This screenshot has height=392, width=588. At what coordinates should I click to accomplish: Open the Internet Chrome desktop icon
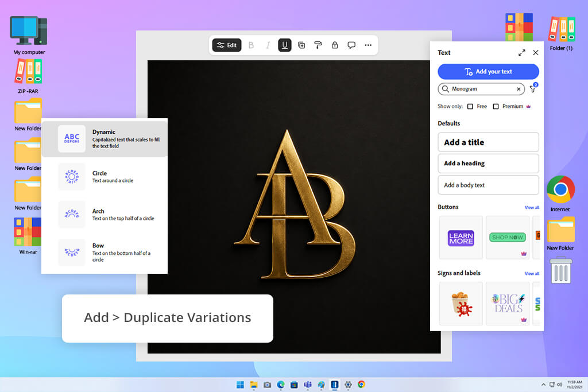560,194
